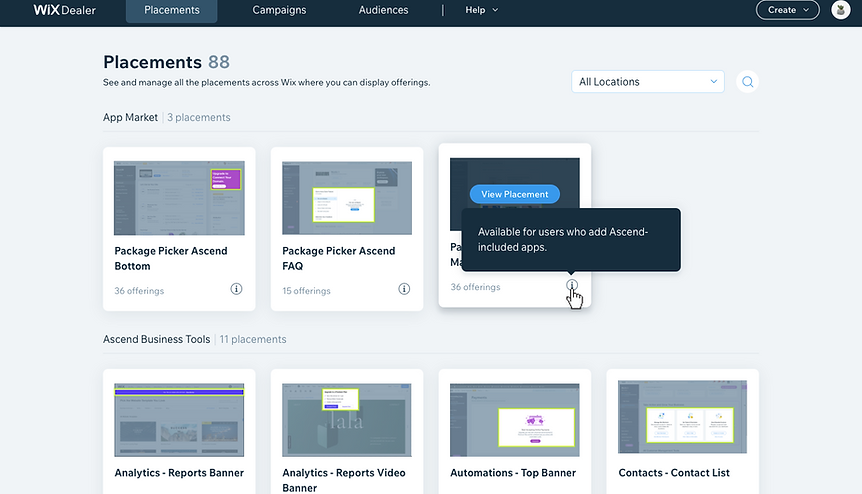
Task: Click the View Placement button
Action: tap(515, 194)
